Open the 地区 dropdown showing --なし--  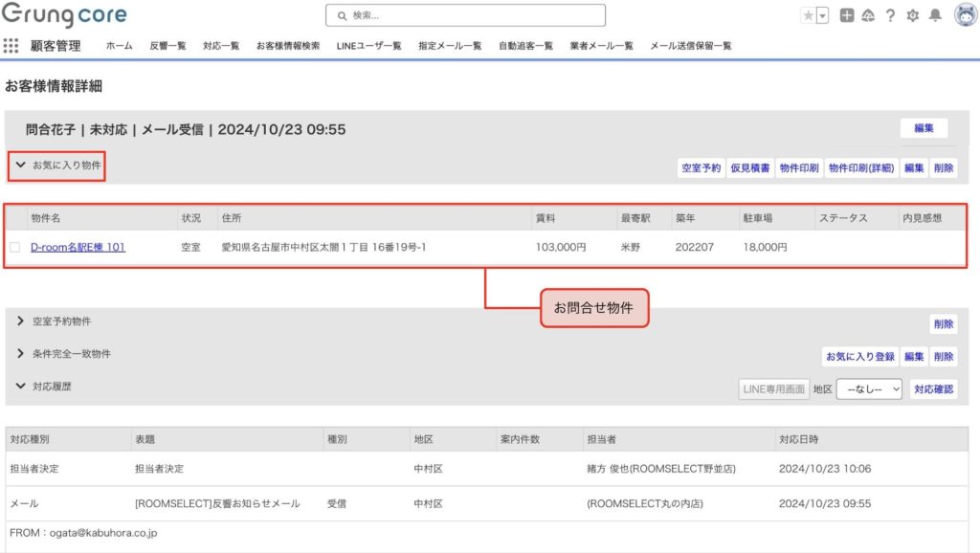(x=869, y=389)
